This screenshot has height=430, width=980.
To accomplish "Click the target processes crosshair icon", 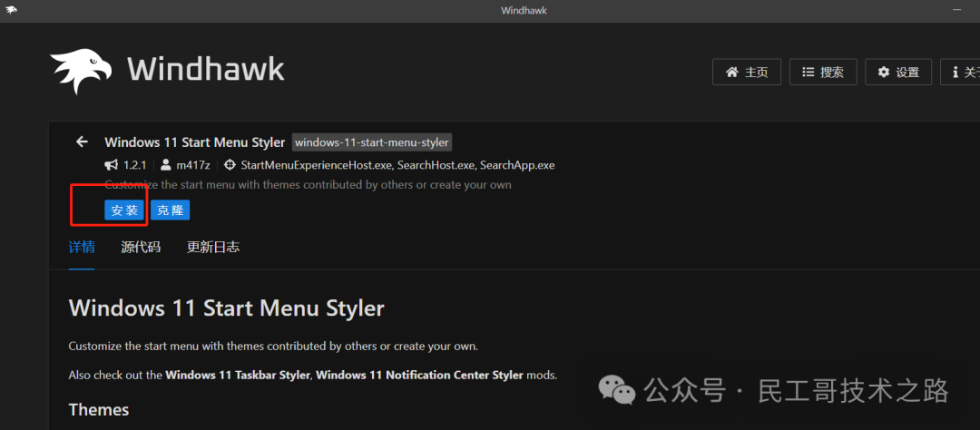I will [230, 165].
